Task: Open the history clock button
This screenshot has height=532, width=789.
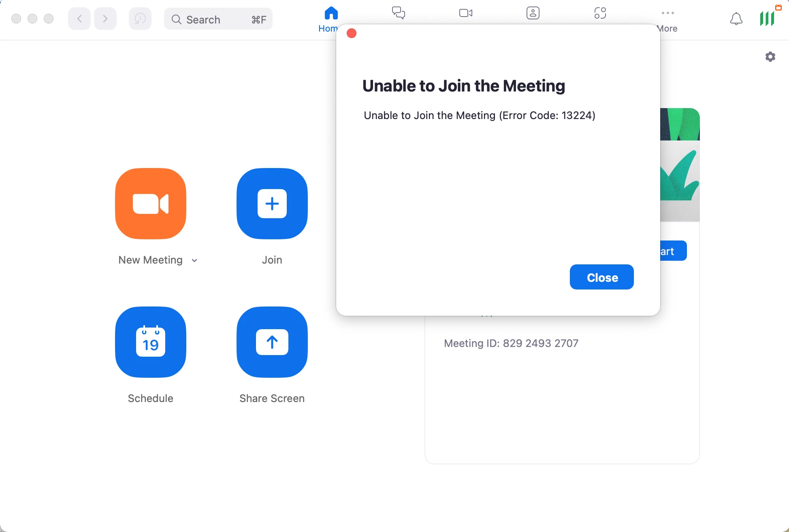Action: pos(140,19)
